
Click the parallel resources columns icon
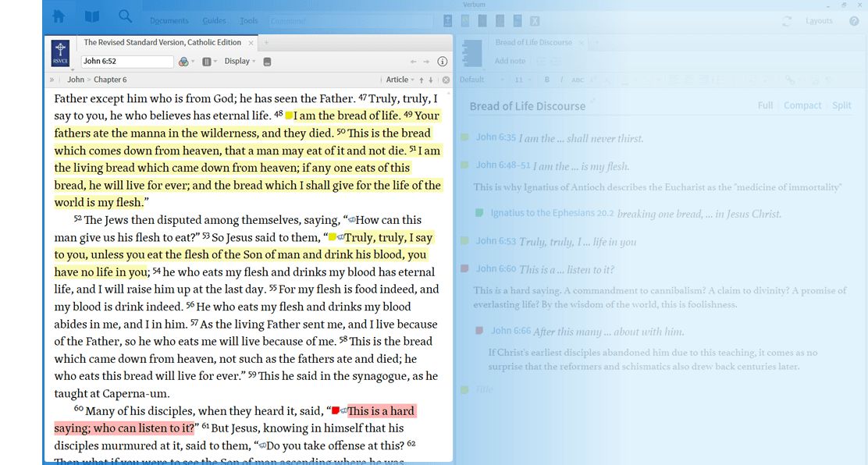pos(207,62)
